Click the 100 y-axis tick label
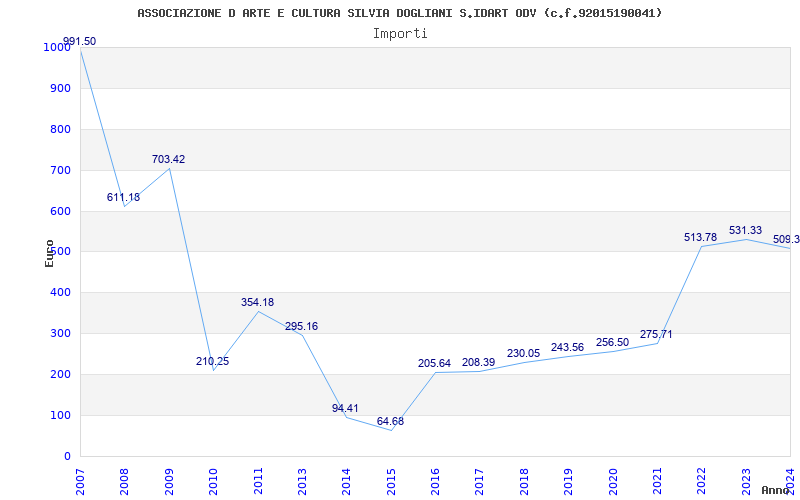 tap(60, 415)
